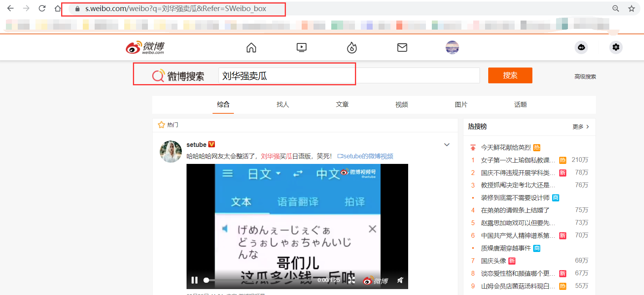644x295 pixels.
Task: Open setube的微博视频 link
Action: pyautogui.click(x=366, y=156)
